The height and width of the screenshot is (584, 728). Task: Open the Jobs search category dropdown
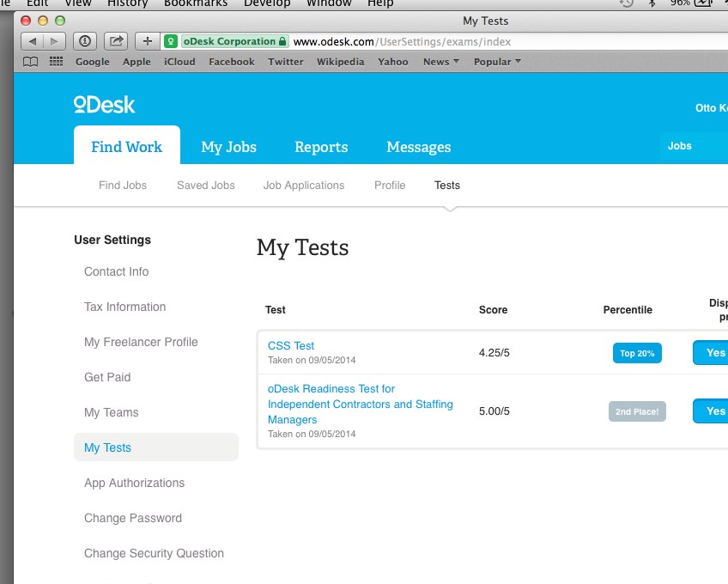click(x=680, y=145)
